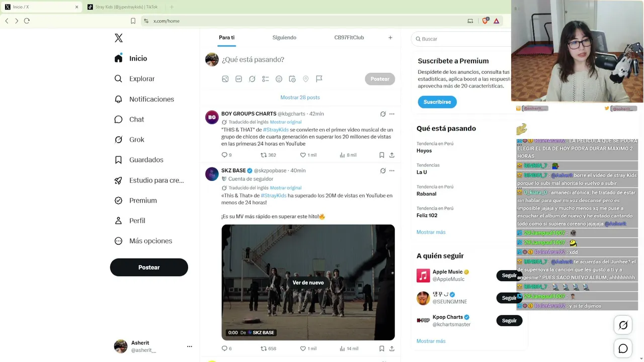This screenshot has width=644, height=362.
Task: Schedule a post using the composer calendar icon
Action: click(292, 79)
